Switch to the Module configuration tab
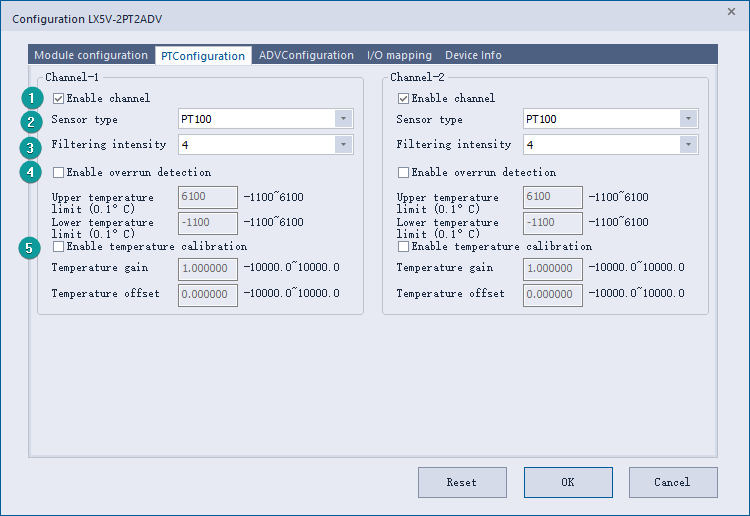The height and width of the screenshot is (516, 750). click(x=91, y=55)
